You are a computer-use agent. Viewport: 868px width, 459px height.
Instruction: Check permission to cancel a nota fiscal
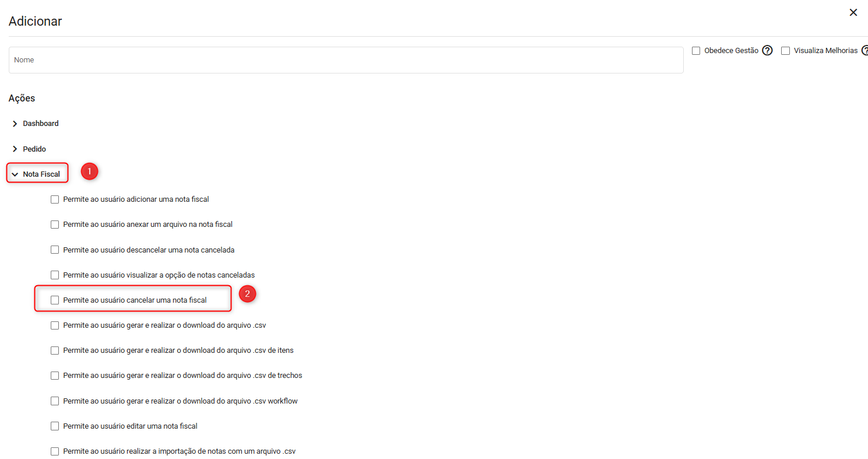[x=55, y=300]
